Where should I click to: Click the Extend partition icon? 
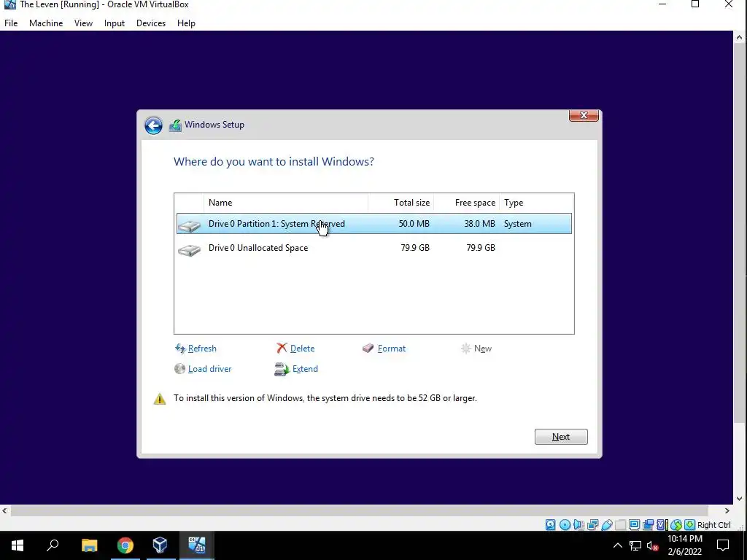(282, 369)
